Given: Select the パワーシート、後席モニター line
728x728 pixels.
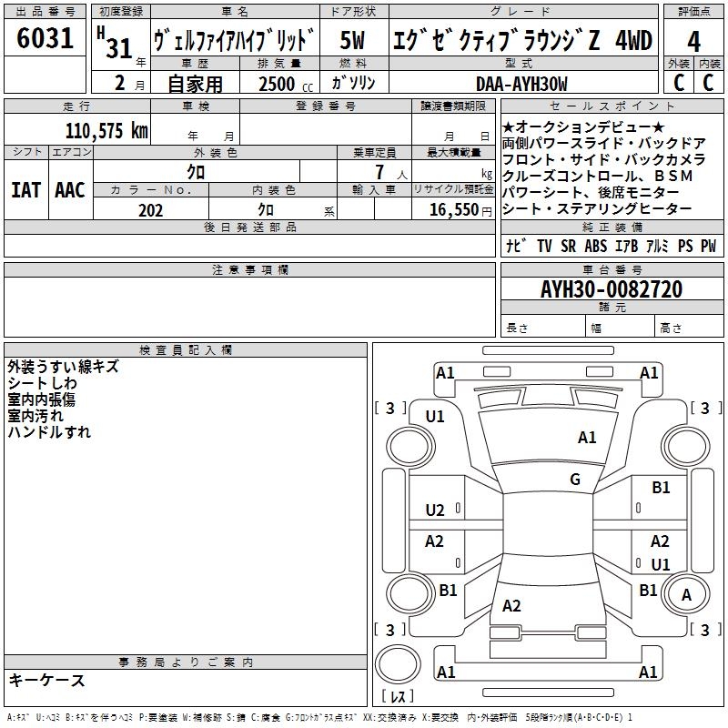Looking at the screenshot, I should pyautogui.click(x=590, y=192).
